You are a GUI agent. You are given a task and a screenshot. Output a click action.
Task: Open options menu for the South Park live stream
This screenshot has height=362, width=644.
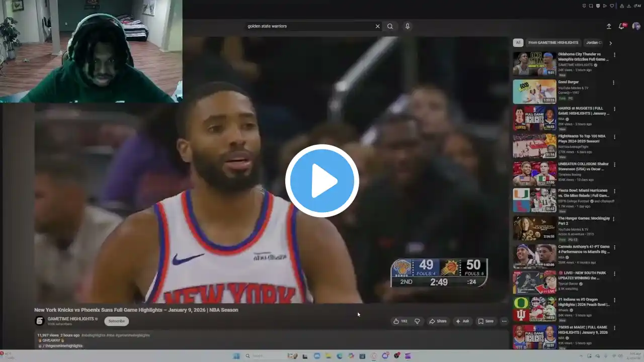click(x=614, y=274)
